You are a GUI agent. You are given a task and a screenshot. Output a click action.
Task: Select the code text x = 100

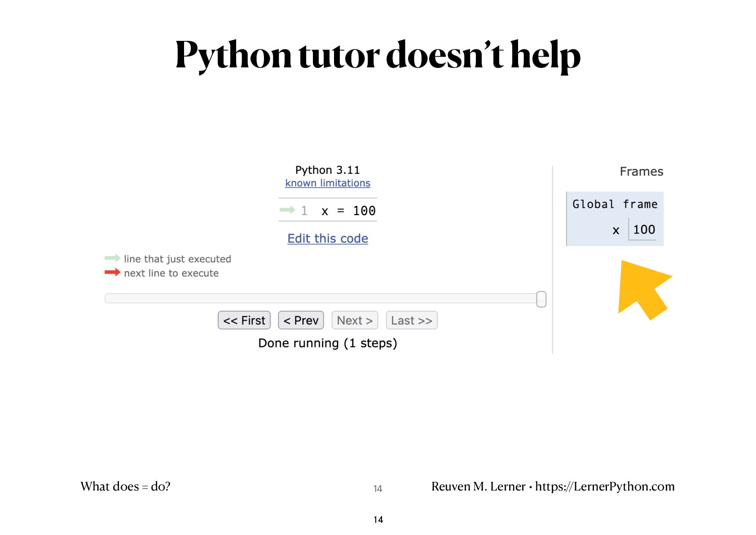point(348,211)
